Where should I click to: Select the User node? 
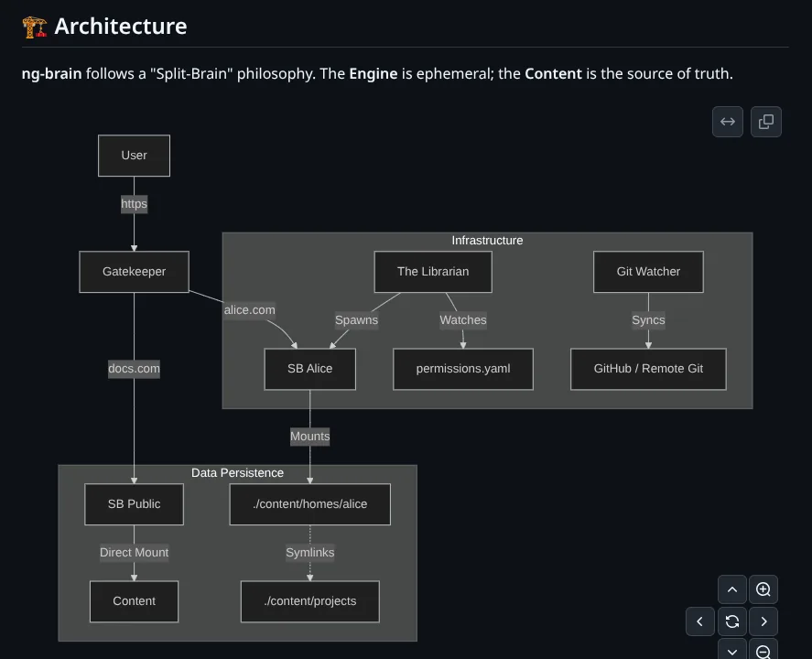[x=134, y=156]
